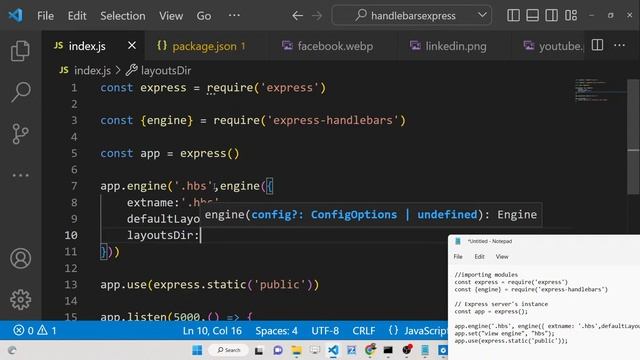Open File Explorer from the taskbar
The image size is (640, 360).
[296, 350]
